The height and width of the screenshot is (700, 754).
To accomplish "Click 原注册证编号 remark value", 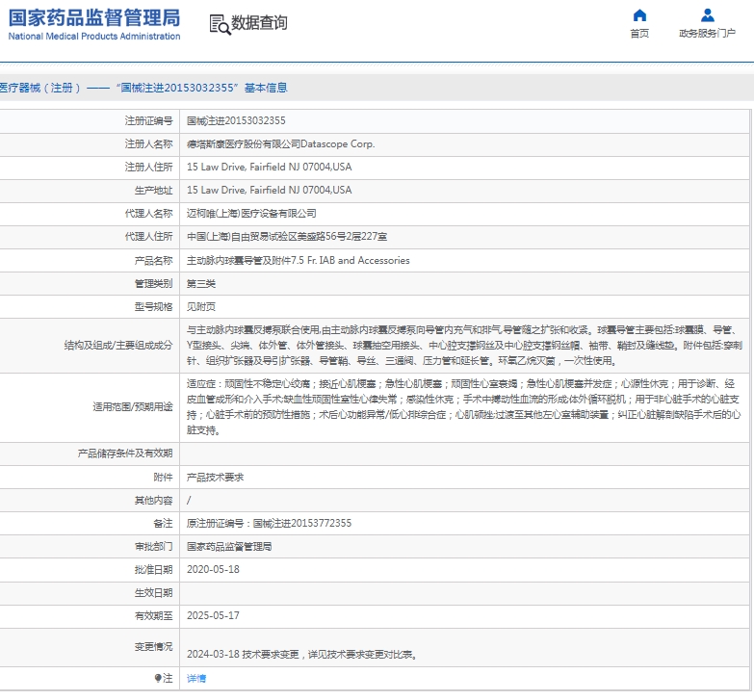I will click(x=270, y=523).
